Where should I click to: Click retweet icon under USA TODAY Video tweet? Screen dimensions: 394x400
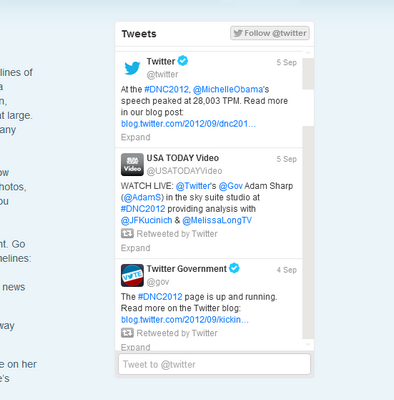127,233
